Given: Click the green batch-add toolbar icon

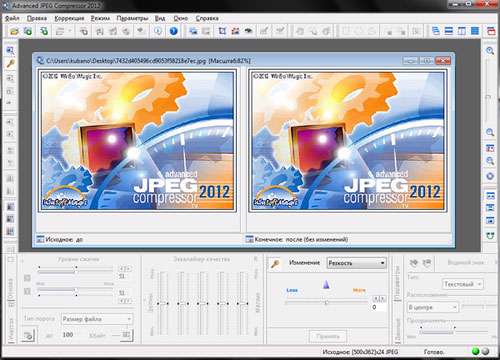Looking at the screenshot, I should pyautogui.click(x=44, y=31).
